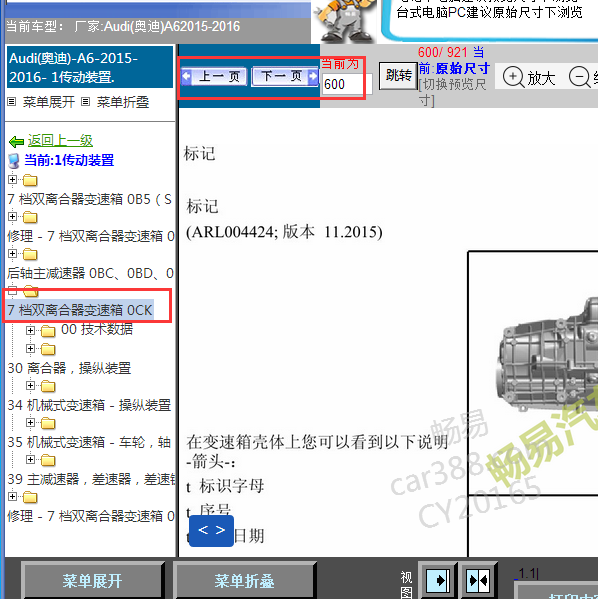Go to the previous page (上一页)

(x=215, y=76)
